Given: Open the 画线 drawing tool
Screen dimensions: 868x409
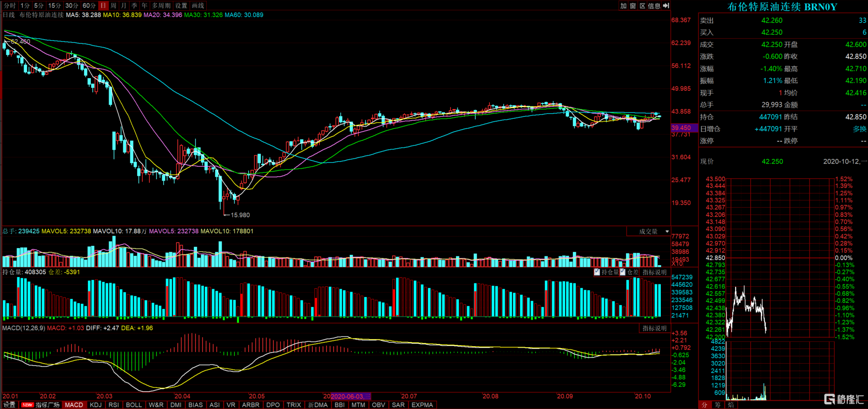Looking at the screenshot, I should point(198,6).
